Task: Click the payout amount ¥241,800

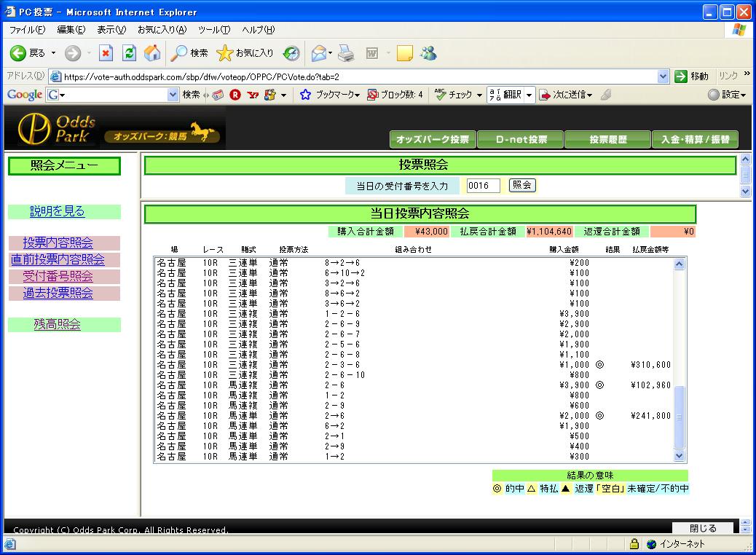Action: coord(650,416)
